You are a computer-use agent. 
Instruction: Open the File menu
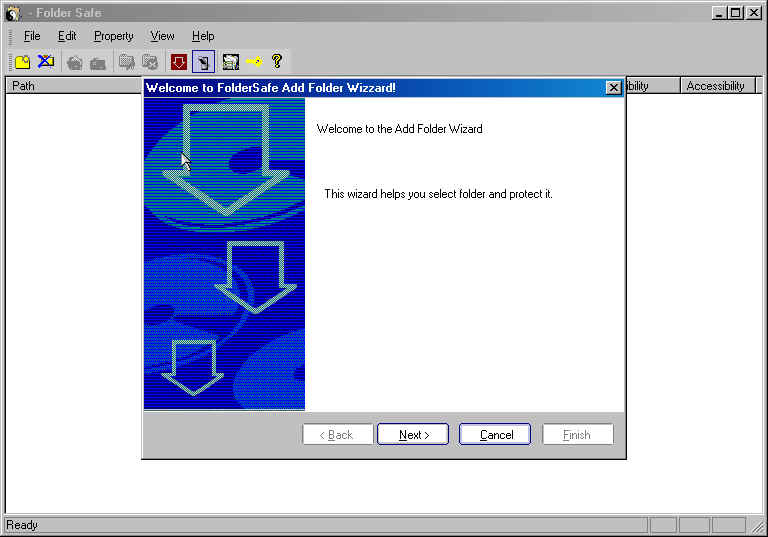(32, 36)
